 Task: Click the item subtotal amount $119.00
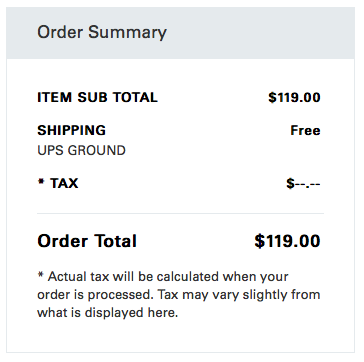294,97
